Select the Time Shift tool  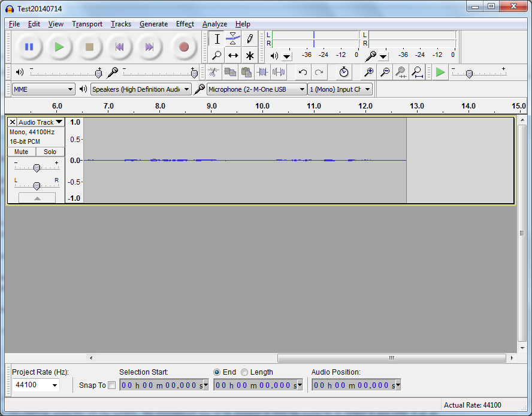pyautogui.click(x=233, y=55)
